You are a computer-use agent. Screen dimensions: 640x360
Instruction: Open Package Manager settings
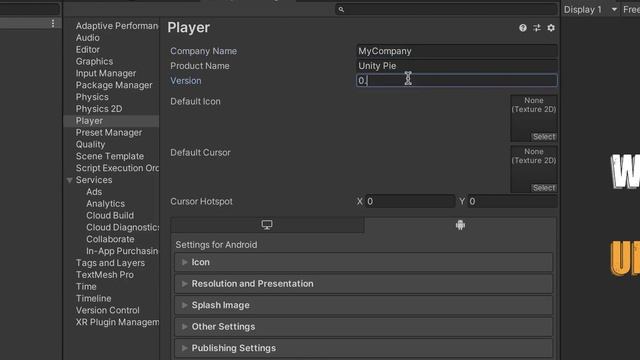(x=114, y=85)
